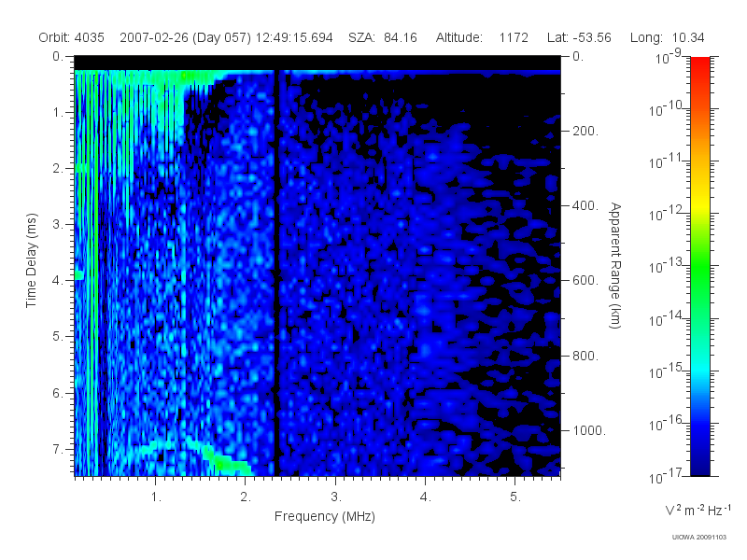
Task: Click the 'SZA: 84.16' value
Action: coord(383,37)
